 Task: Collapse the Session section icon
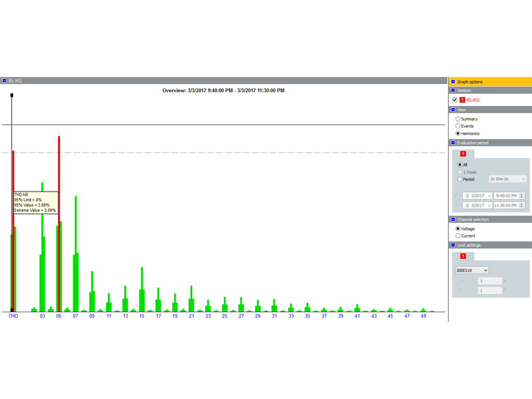pyautogui.click(x=453, y=90)
